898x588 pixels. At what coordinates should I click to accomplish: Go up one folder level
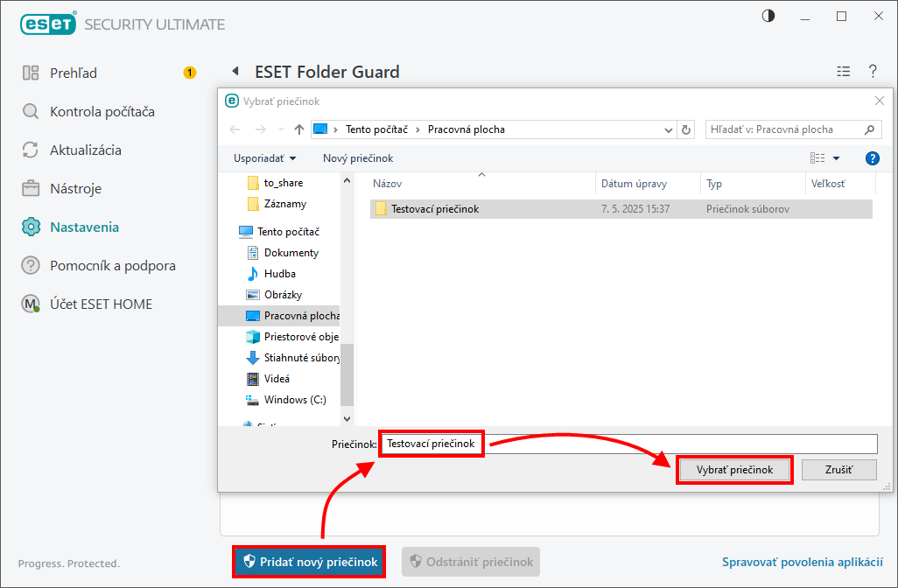[299, 129]
